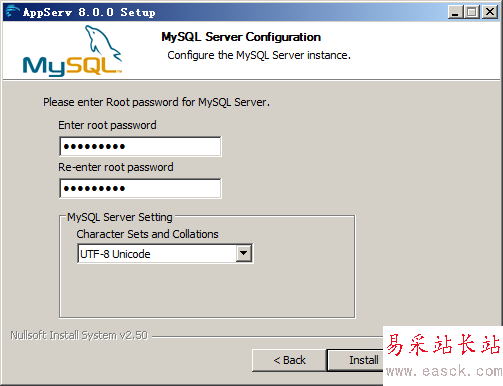Close the AppServ Setup window
The width and height of the screenshot is (503, 386).
point(490,12)
